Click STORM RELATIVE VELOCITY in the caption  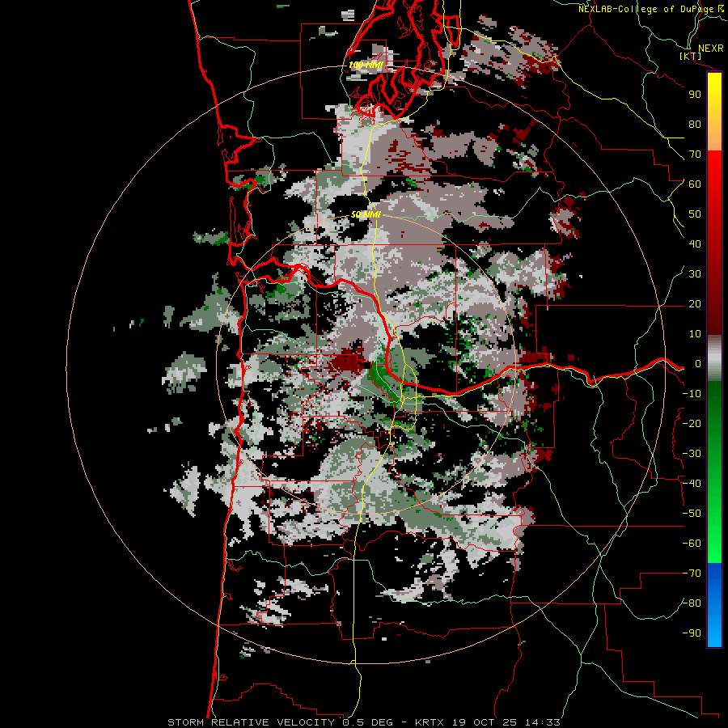click(253, 722)
